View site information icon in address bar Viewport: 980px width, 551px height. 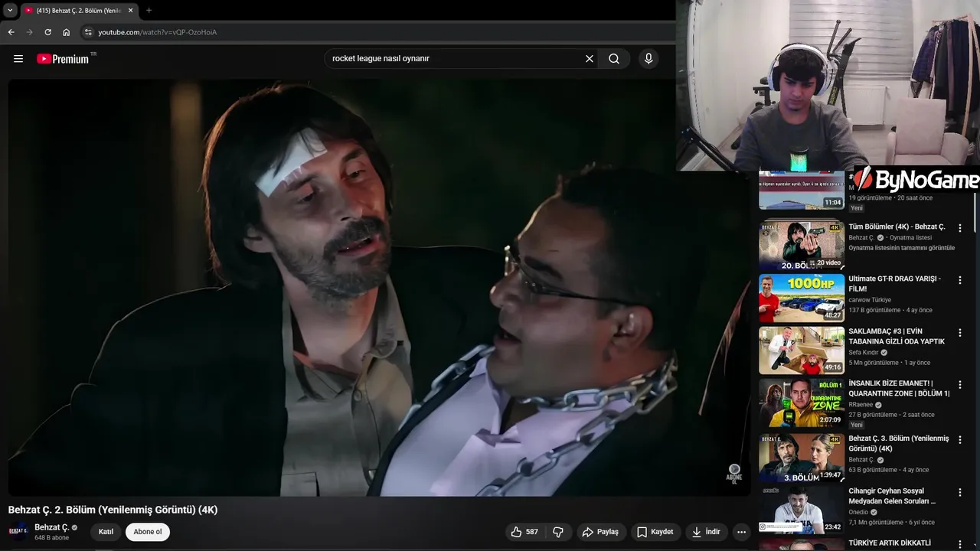tap(88, 32)
